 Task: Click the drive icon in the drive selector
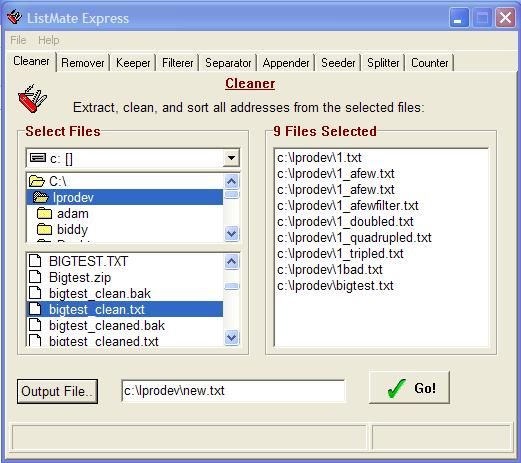(38, 158)
